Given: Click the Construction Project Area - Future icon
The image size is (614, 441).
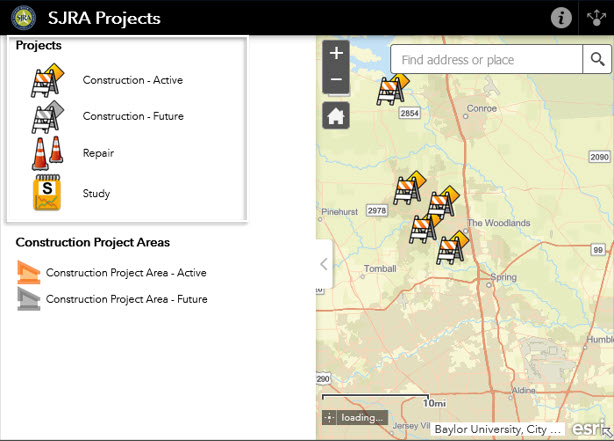Looking at the screenshot, I should point(29,299).
